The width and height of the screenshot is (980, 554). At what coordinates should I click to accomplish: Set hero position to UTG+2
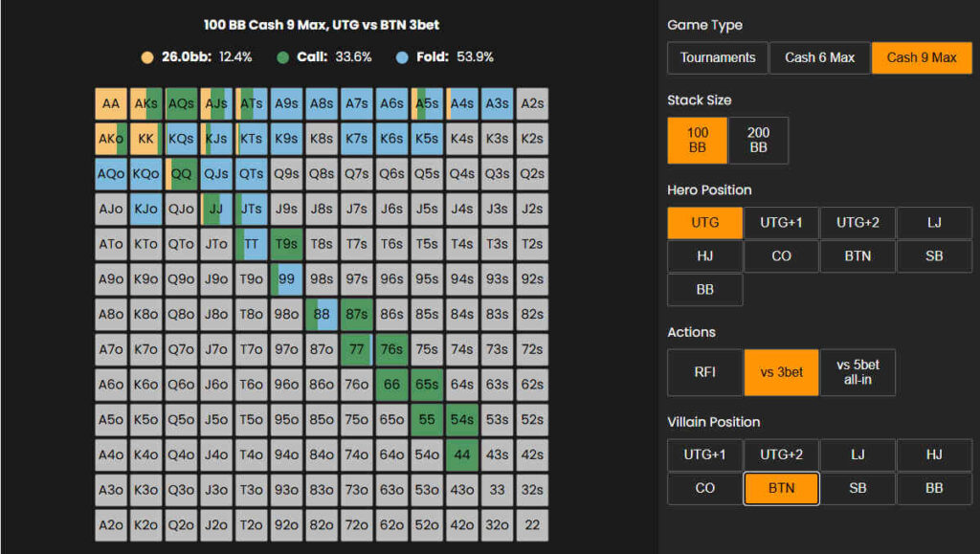pyautogui.click(x=857, y=223)
